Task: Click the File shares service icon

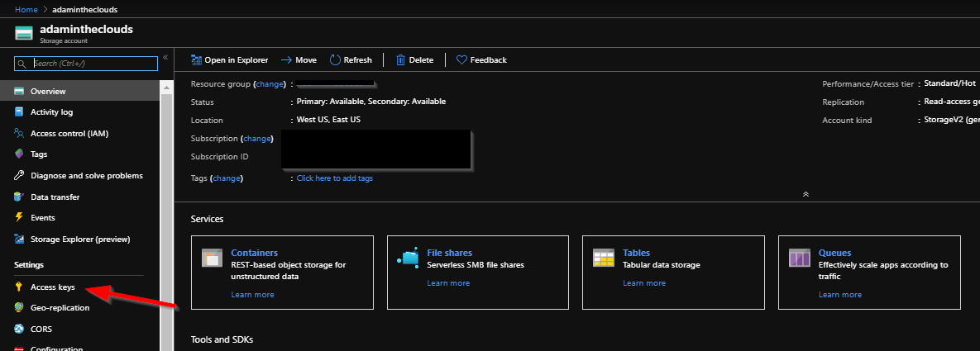Action: pos(408,258)
